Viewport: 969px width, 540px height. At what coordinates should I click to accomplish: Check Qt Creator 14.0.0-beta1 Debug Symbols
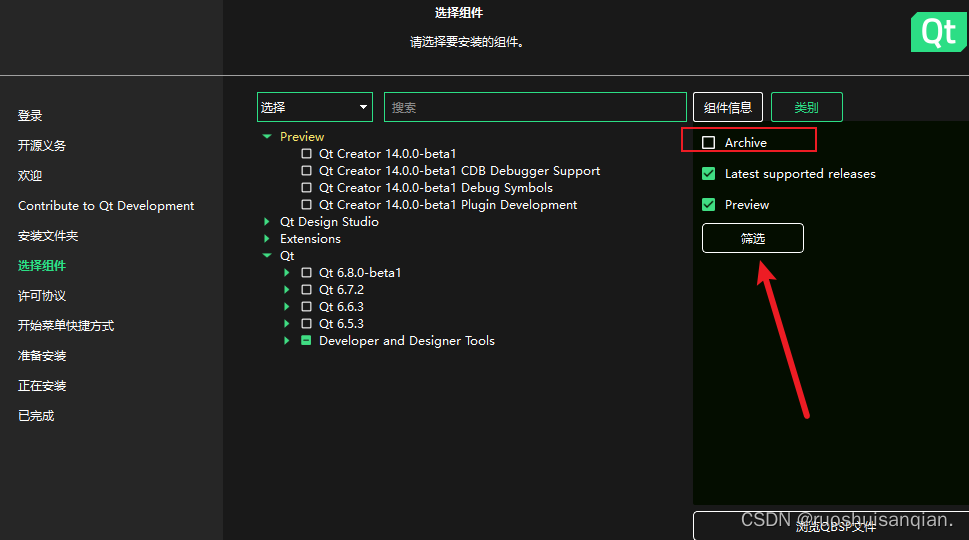[x=306, y=187]
